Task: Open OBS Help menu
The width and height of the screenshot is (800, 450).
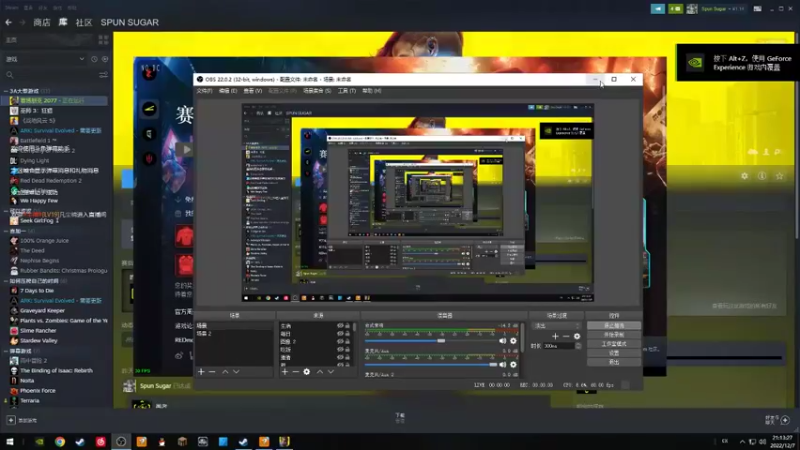Action: [371, 91]
